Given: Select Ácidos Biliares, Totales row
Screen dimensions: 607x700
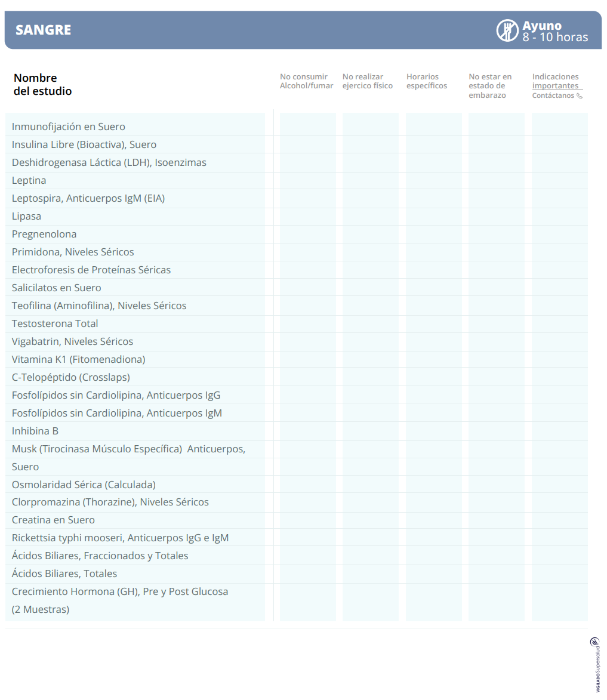Looking at the screenshot, I should [64, 573].
